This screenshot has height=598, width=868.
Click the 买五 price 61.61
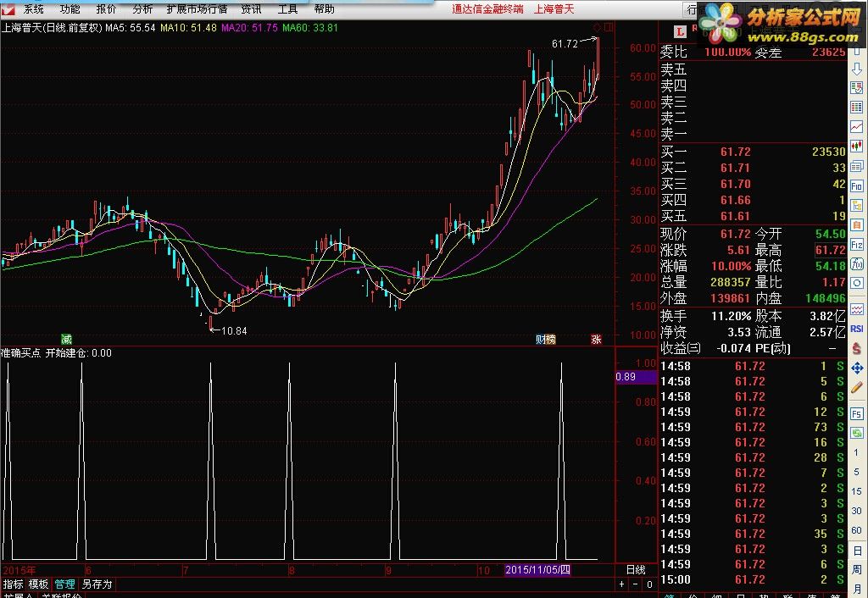[735, 216]
